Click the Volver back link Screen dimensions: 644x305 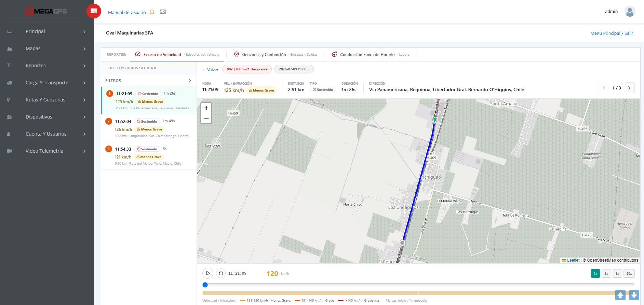pos(210,69)
